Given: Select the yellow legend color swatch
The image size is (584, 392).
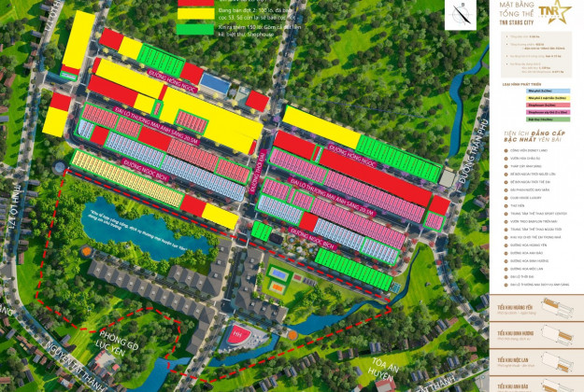Looking at the screenshot, I should click(197, 15).
